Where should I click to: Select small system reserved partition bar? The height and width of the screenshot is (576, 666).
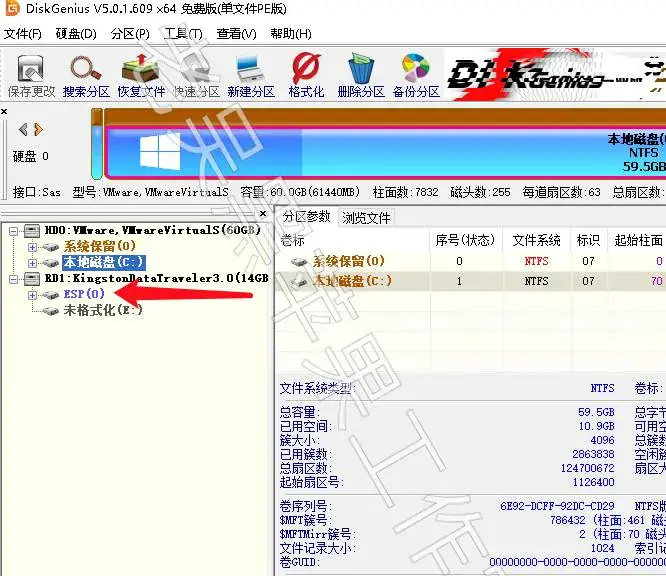(97, 144)
